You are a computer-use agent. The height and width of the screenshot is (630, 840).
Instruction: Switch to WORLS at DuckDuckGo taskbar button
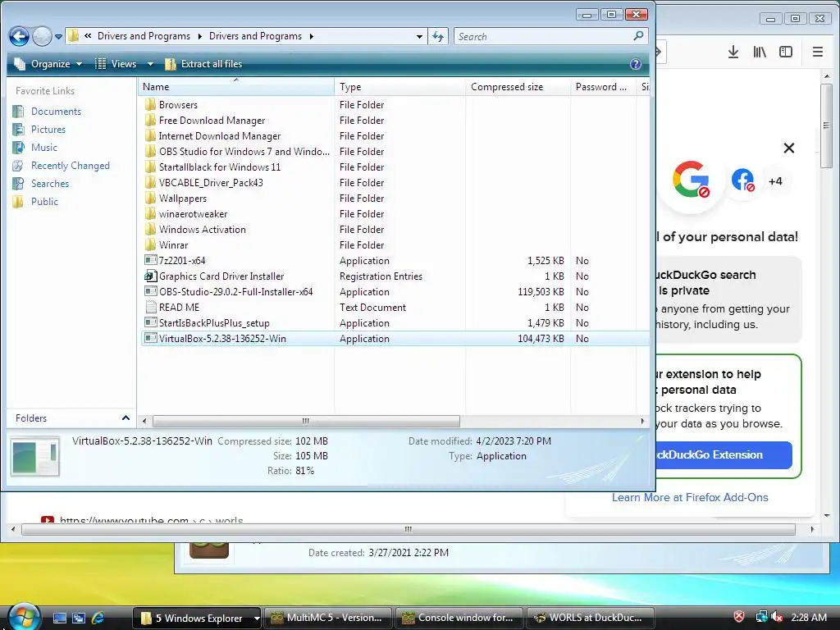point(591,618)
